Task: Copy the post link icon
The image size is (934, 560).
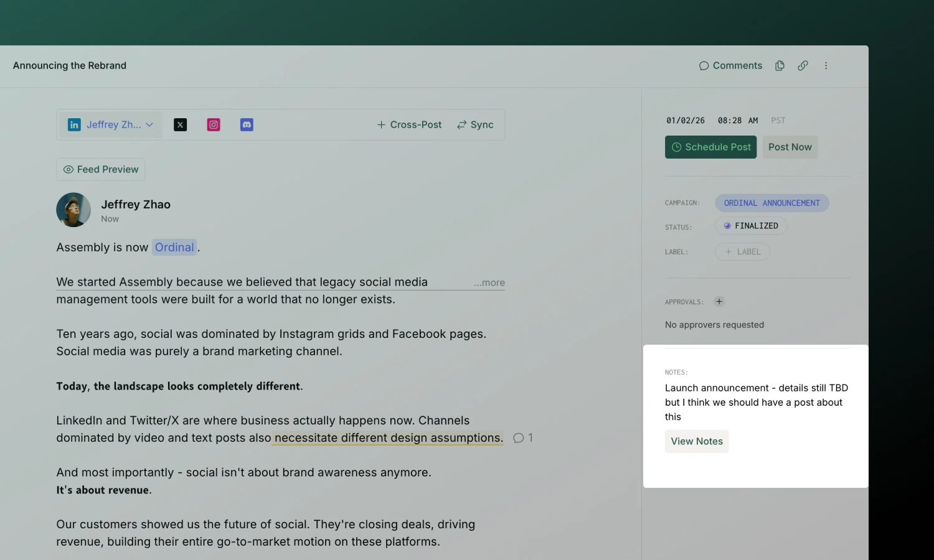Action: click(803, 65)
